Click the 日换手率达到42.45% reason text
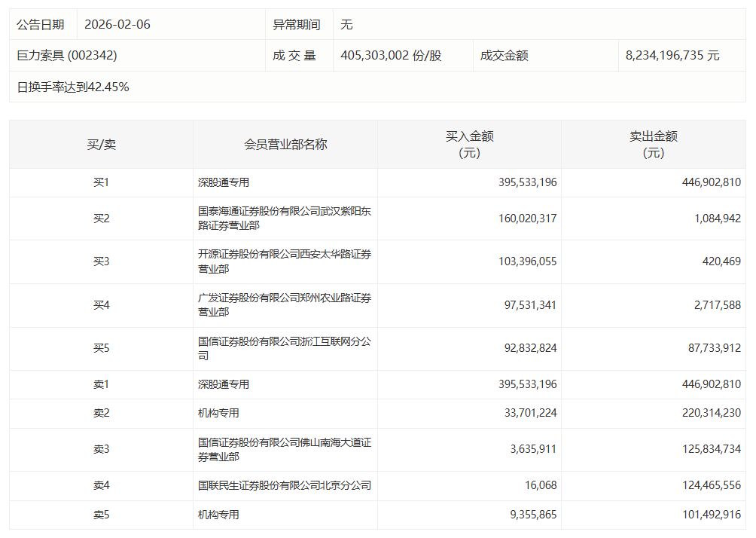Screen dimensions: 756x538 tap(73, 87)
